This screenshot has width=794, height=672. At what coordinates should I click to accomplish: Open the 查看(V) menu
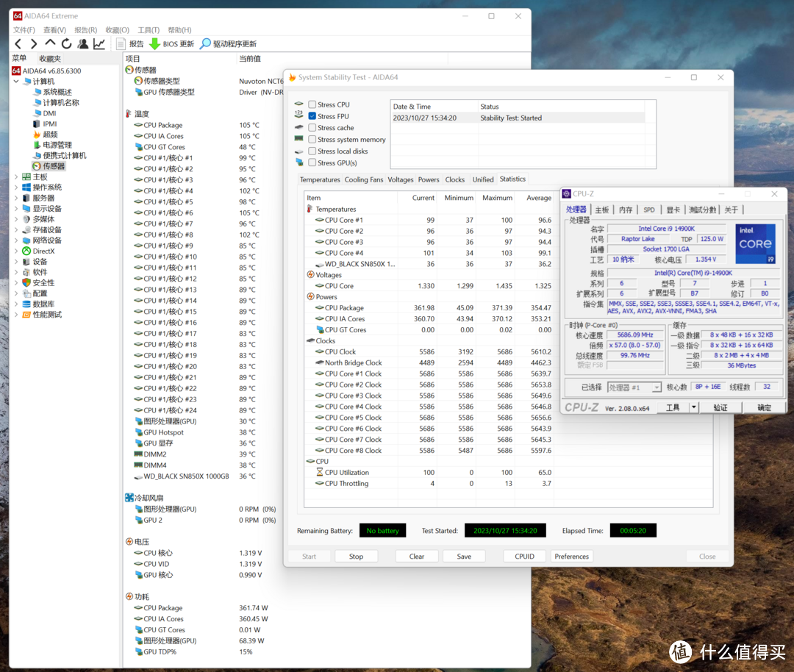(x=54, y=30)
